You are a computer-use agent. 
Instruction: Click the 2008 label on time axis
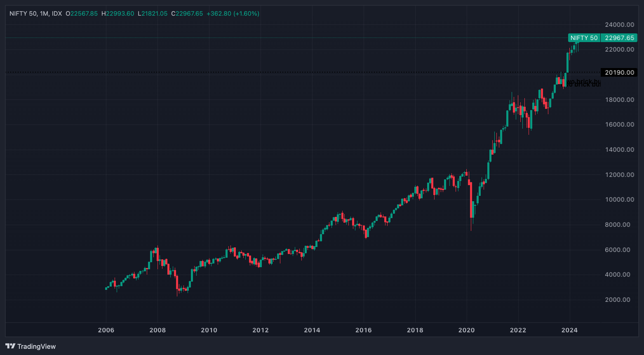tap(157, 330)
